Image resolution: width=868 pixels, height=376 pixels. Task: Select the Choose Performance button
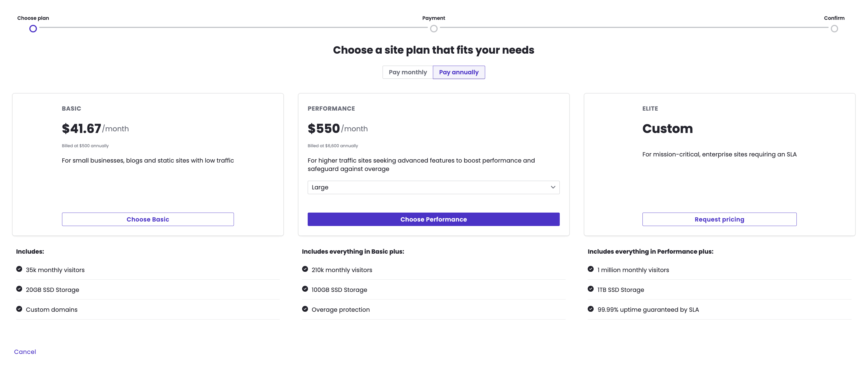[433, 219]
